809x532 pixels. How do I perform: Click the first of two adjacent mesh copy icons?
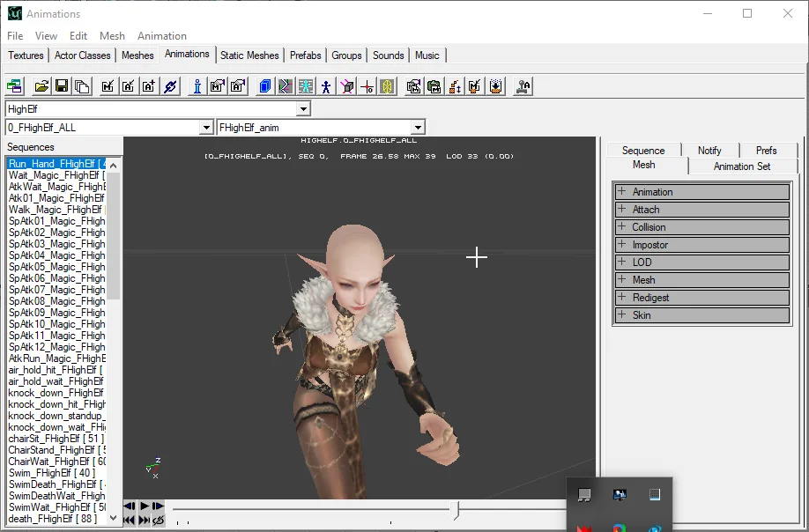(414, 86)
